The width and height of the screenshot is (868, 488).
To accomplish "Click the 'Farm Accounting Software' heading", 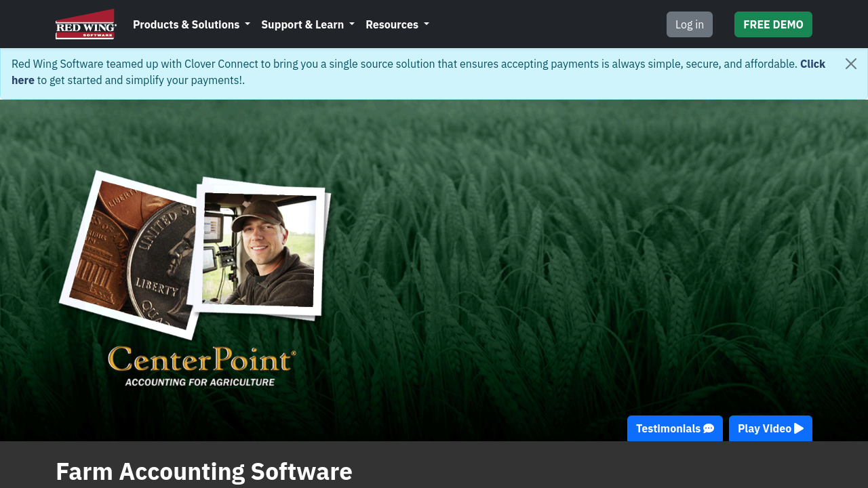I will tap(204, 471).
